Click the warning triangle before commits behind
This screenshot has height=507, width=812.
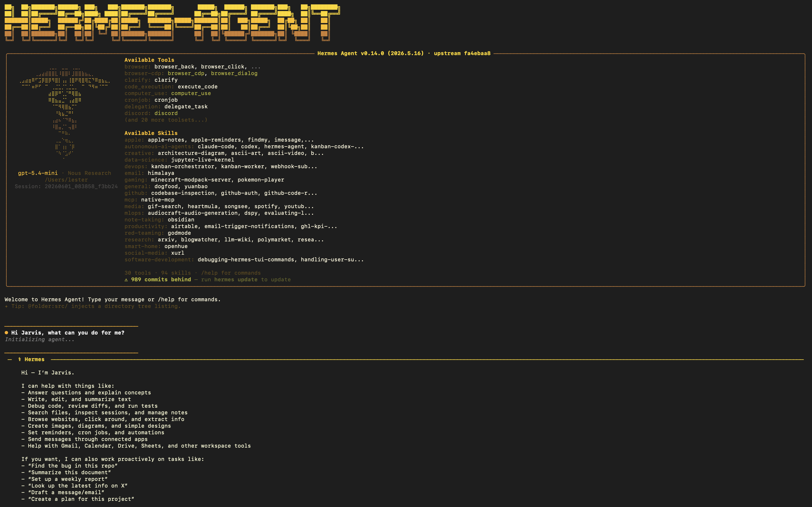coord(126,280)
